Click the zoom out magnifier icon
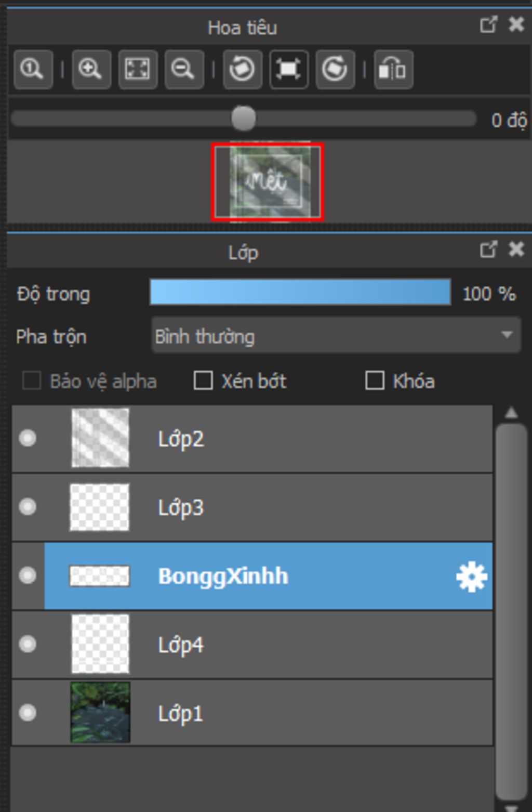Screen dimensions: 532x812 [183, 69]
